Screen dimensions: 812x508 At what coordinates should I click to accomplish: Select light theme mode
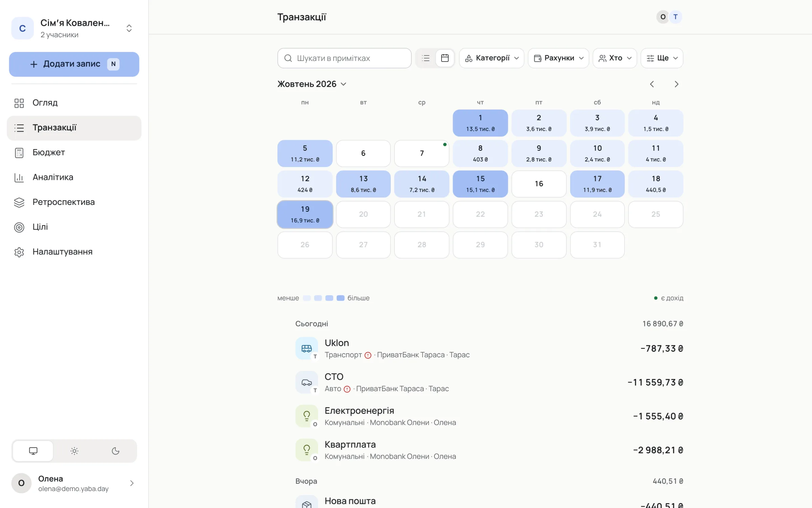74,451
